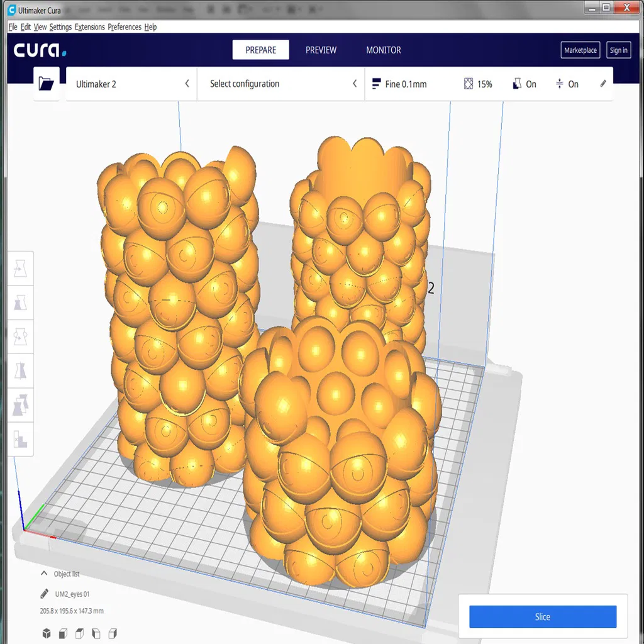Expand the Ultimaker 2 printer selector

click(131, 84)
